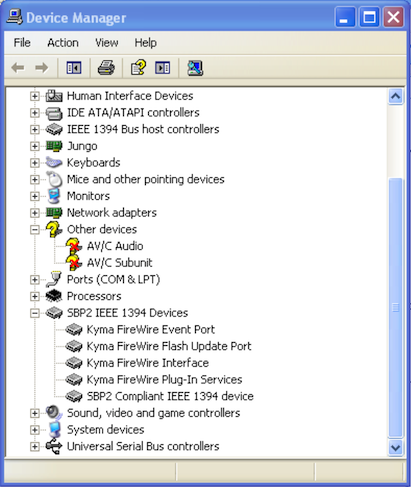411x487 pixels.
Task: Minimize the Device Manager window
Action: (x=344, y=17)
